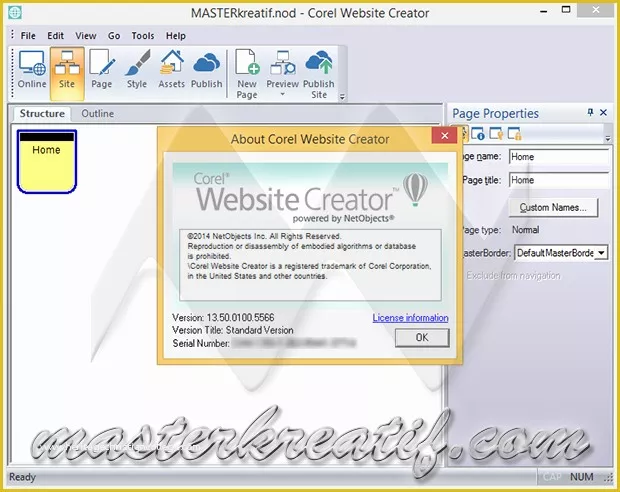Open the File menu
This screenshot has height=492, width=620.
(28, 36)
